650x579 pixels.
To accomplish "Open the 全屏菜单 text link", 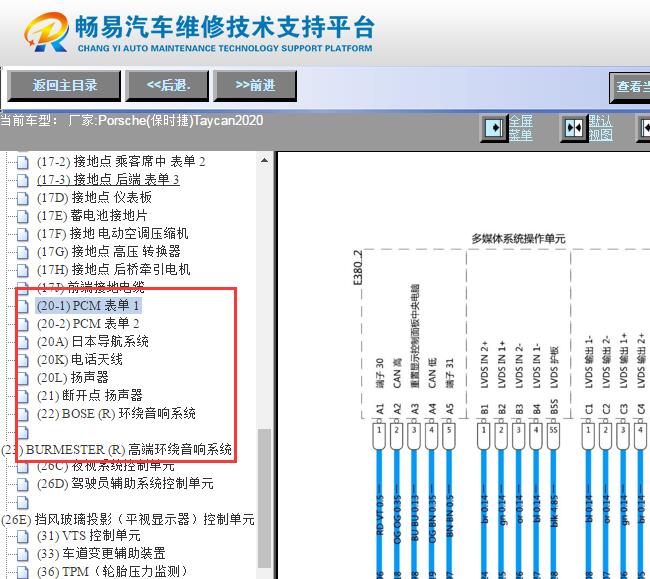I will click(x=520, y=128).
